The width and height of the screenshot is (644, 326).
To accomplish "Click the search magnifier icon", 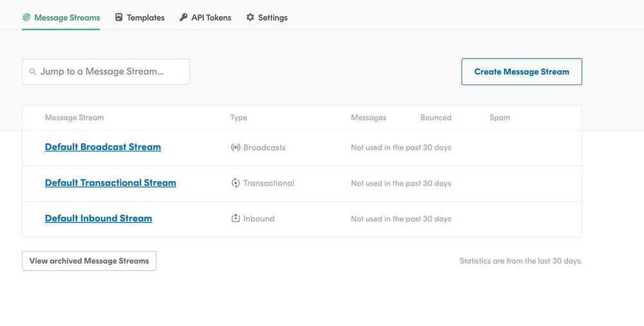I will click(x=33, y=72).
